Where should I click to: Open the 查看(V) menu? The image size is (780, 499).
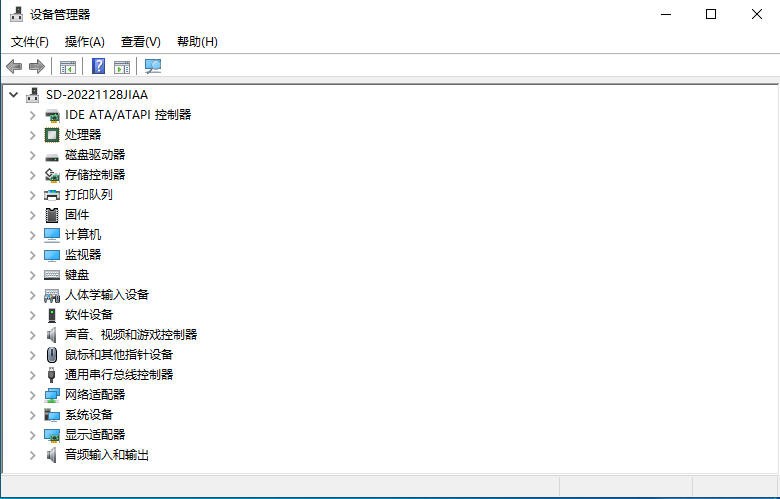coord(141,42)
